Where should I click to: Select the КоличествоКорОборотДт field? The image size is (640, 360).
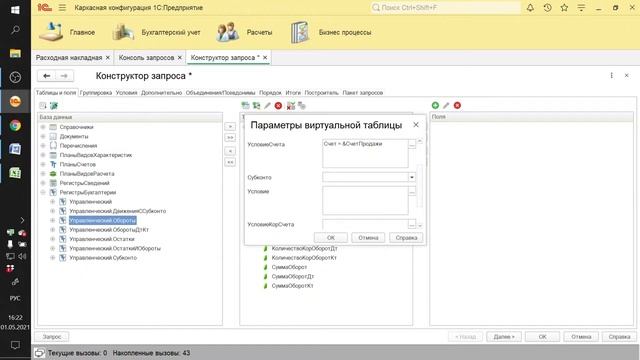pyautogui.click(x=304, y=248)
